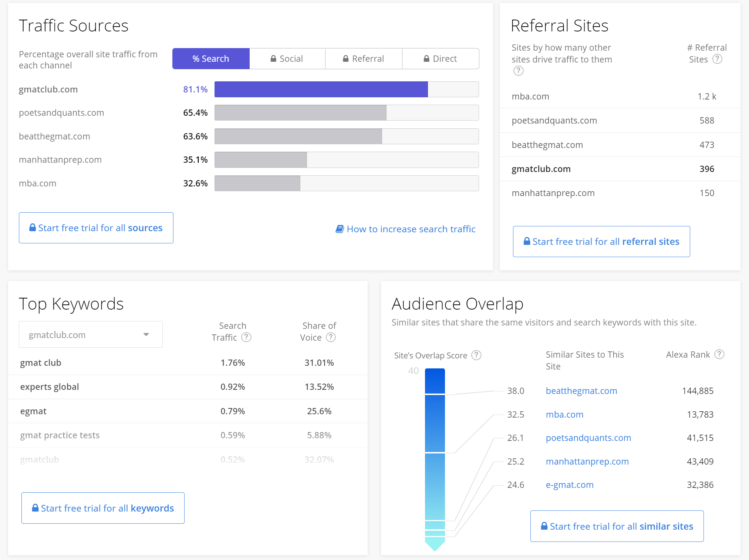Screen dimensions: 749x560
Task: Open How to increase search traffic link
Action: click(x=411, y=229)
